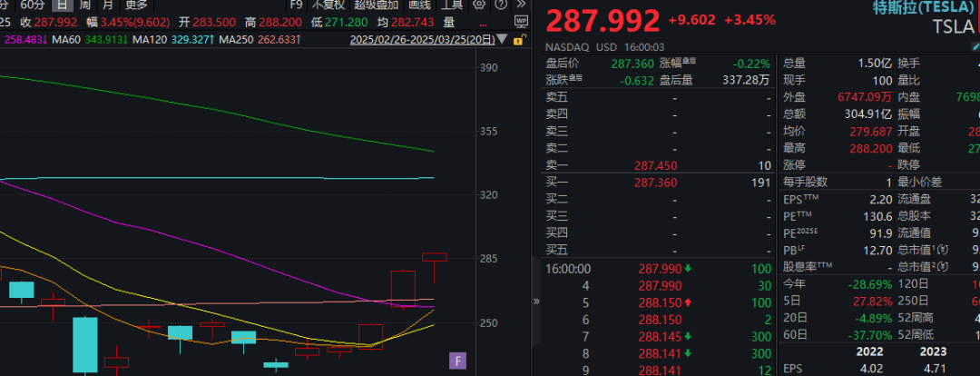Click the 5日 27.82% return
Image resolution: width=980 pixels, height=376 pixels.
tap(872, 302)
